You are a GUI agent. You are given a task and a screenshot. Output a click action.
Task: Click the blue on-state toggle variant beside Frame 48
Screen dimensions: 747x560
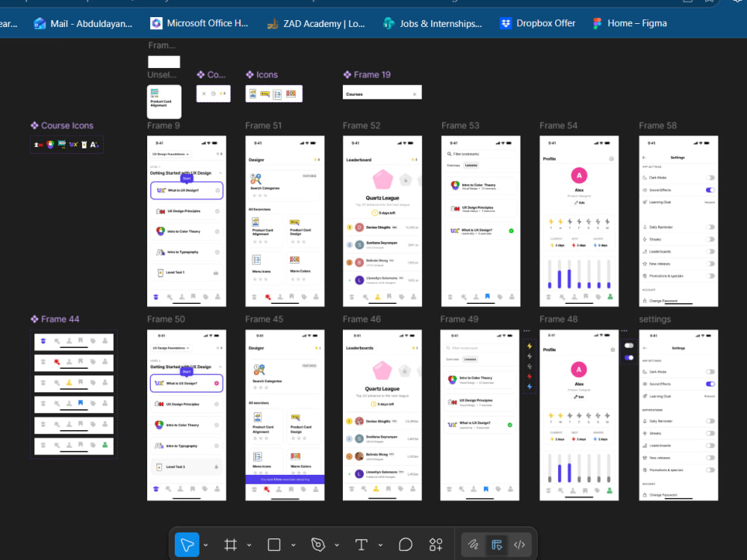point(629,357)
